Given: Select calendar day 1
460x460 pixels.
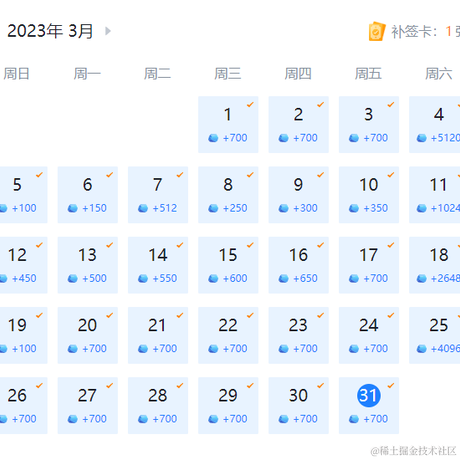Looking at the screenshot, I should pyautogui.click(x=228, y=125).
